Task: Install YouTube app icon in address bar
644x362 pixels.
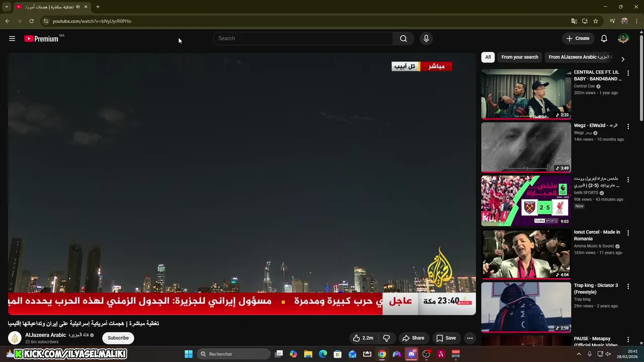Action: pos(585,21)
